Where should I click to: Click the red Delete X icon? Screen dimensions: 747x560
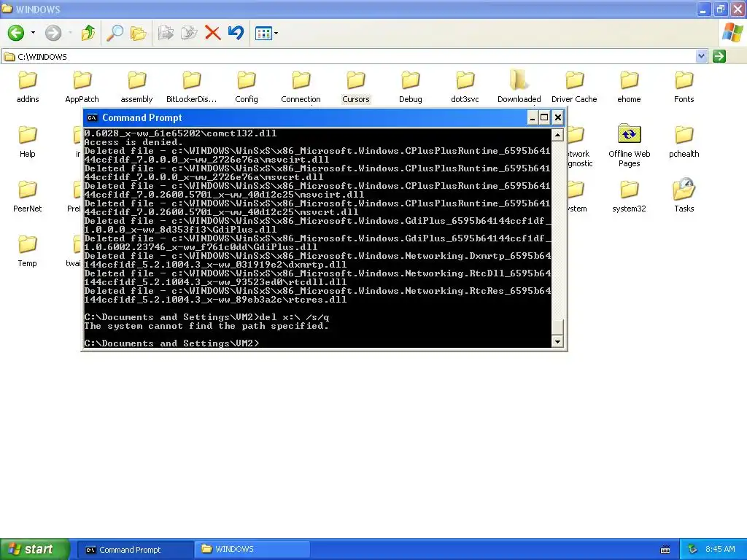(x=212, y=33)
